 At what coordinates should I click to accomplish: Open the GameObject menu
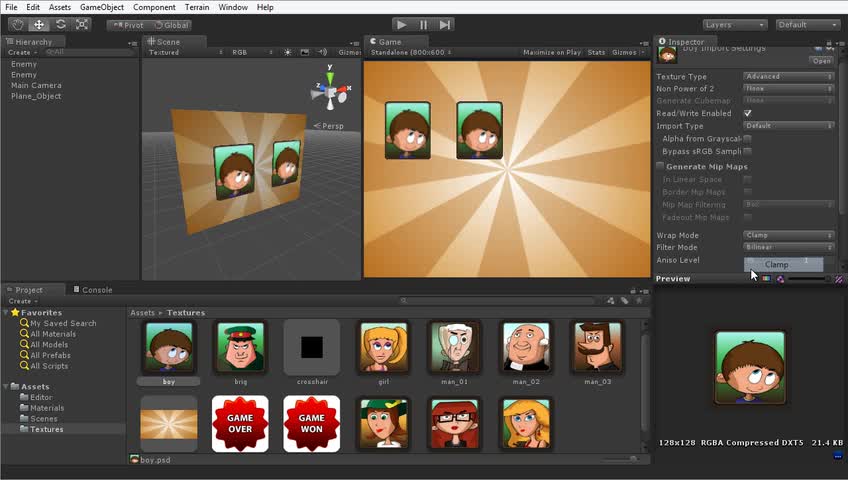point(102,7)
